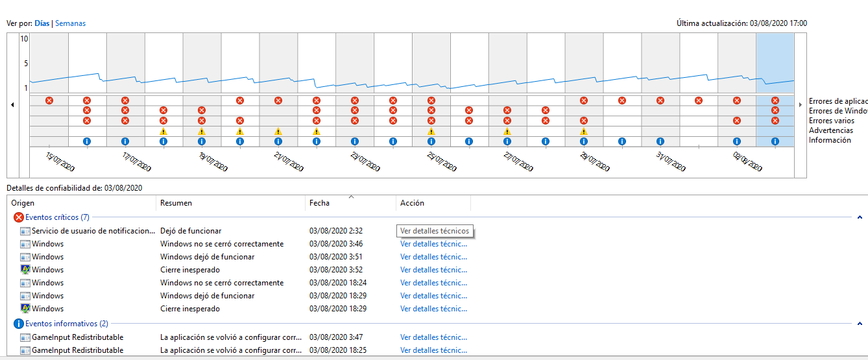Image resolution: width=868 pixels, height=360 pixels.
Task: Open technical details for Cierre inesperado at 18:29
Action: click(433, 309)
